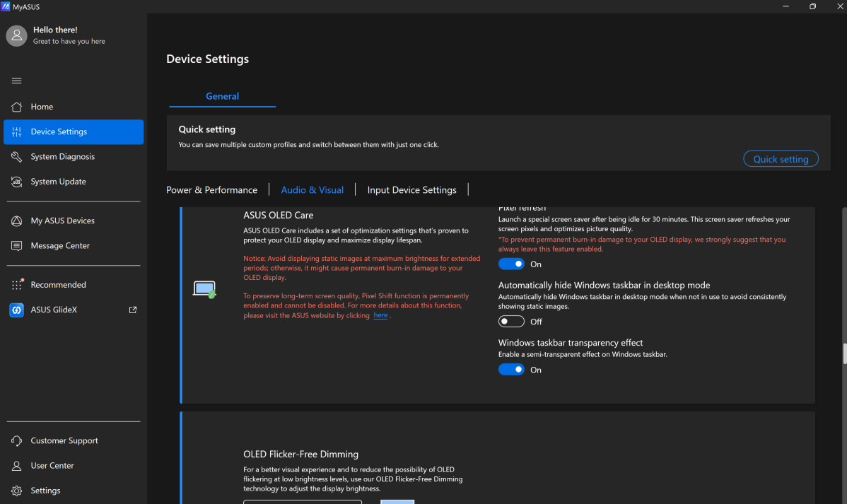Screen dimensions: 847x504
Task: Click the My ASUS Devices icon
Action: 17,221
